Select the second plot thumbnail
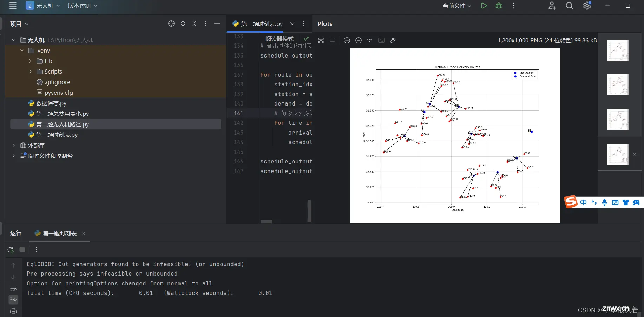 point(618,85)
